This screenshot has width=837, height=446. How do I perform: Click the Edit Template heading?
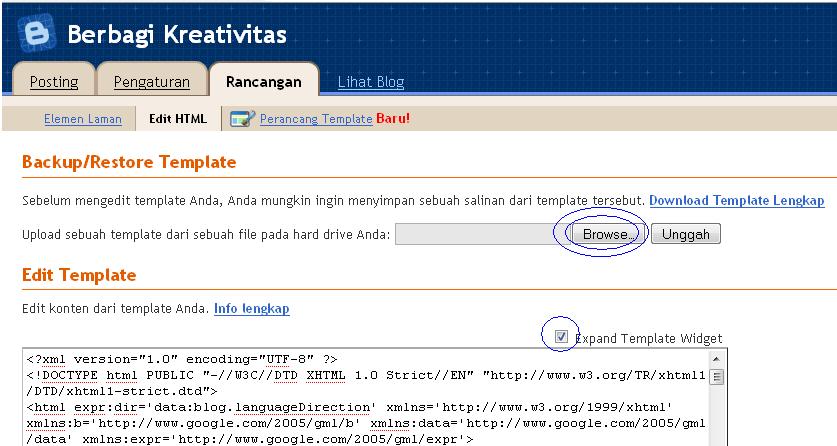[79, 275]
